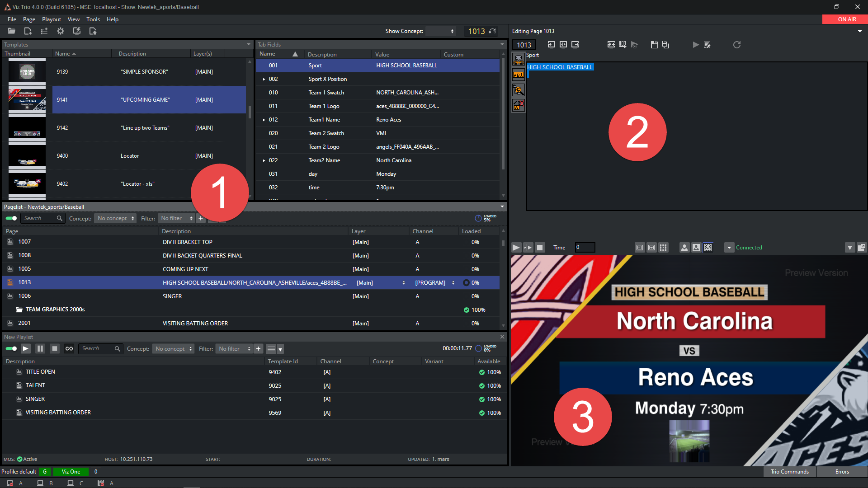Click the take-in icon in page editor toolbar
Image resolution: width=868 pixels, height=488 pixels.
coord(552,45)
